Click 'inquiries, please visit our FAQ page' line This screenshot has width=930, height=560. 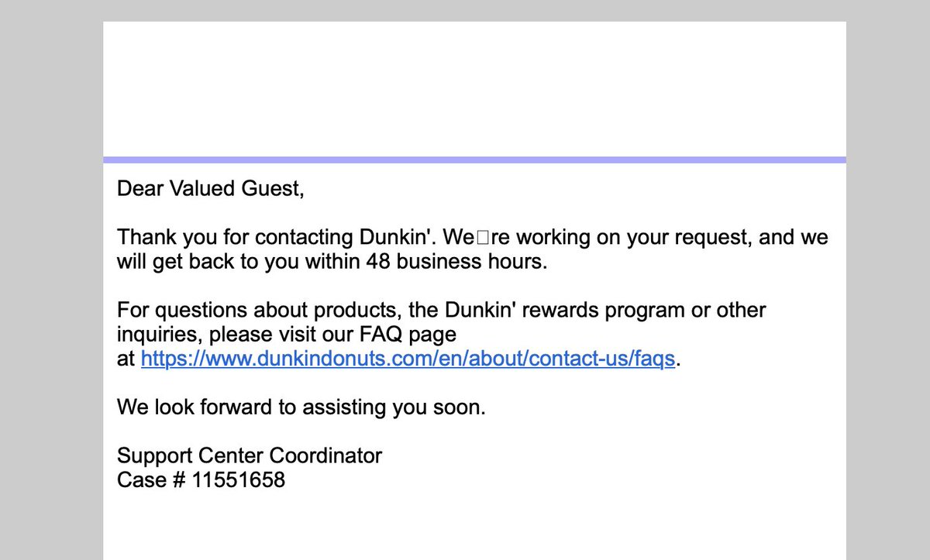[x=287, y=335]
